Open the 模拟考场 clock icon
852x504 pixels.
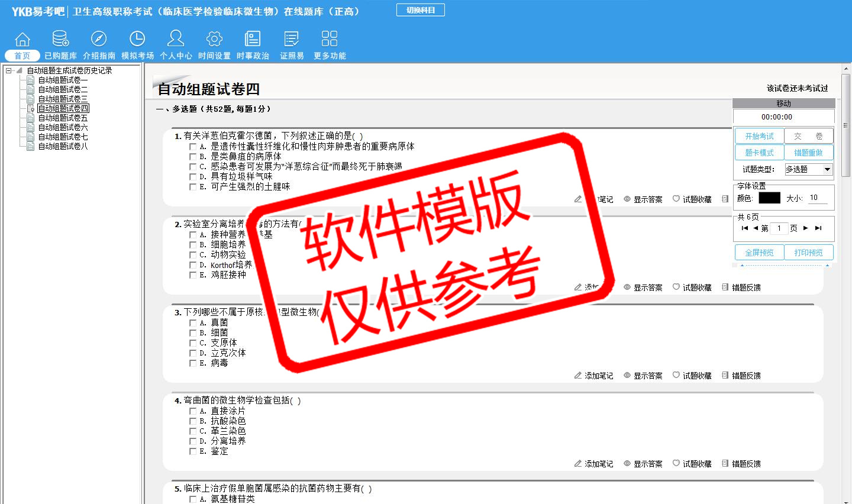click(137, 40)
